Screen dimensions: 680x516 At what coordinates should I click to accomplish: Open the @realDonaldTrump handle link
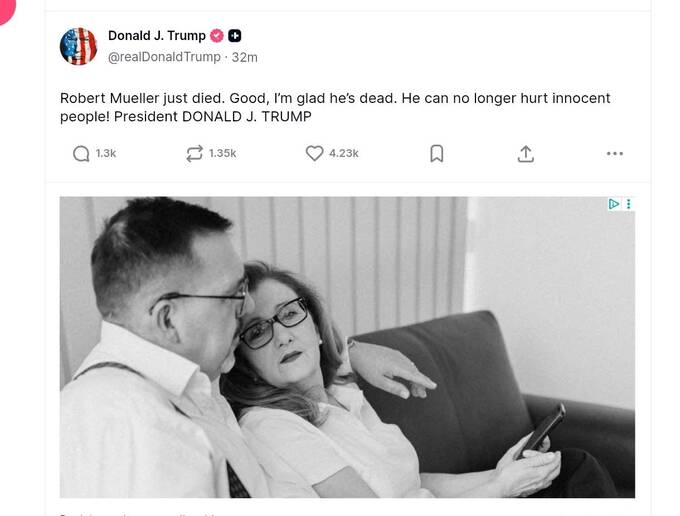point(164,57)
